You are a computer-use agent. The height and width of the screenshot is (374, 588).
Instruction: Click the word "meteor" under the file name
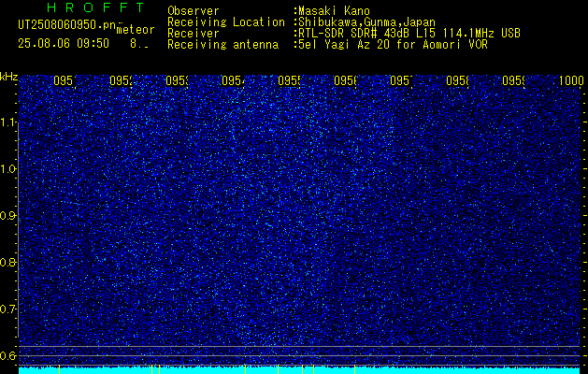click(x=136, y=30)
